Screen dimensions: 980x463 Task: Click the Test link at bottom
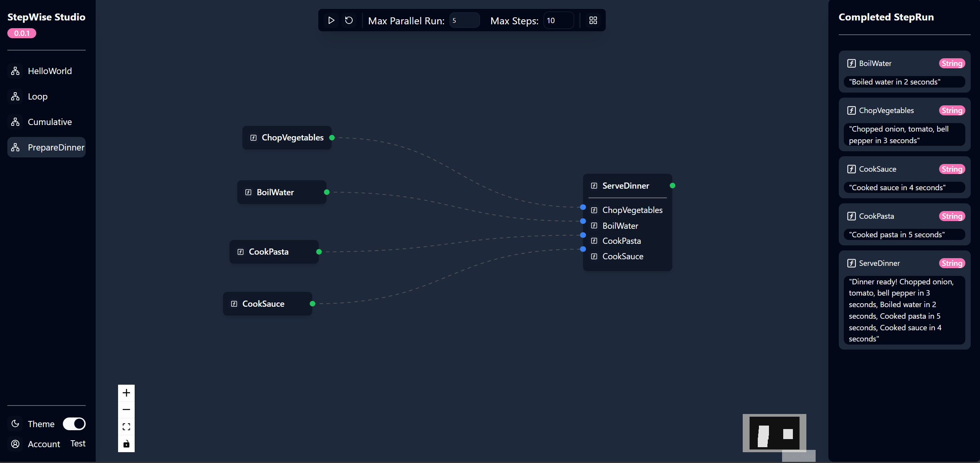pos(78,443)
